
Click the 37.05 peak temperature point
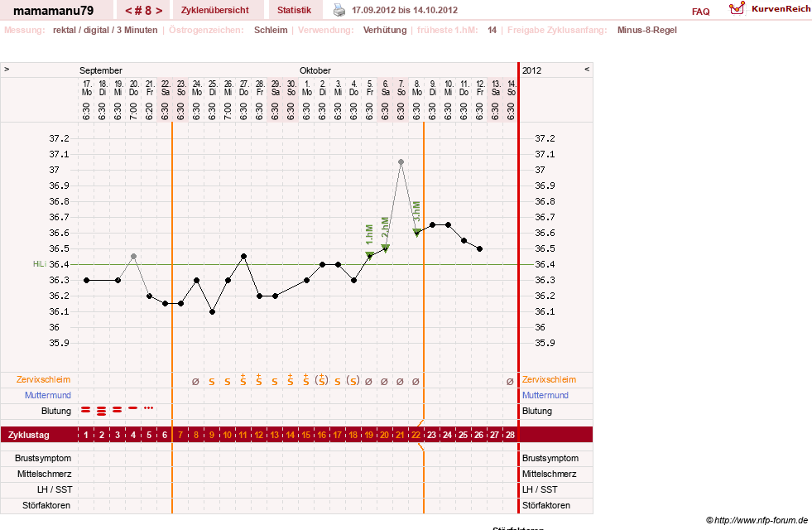coord(401,162)
